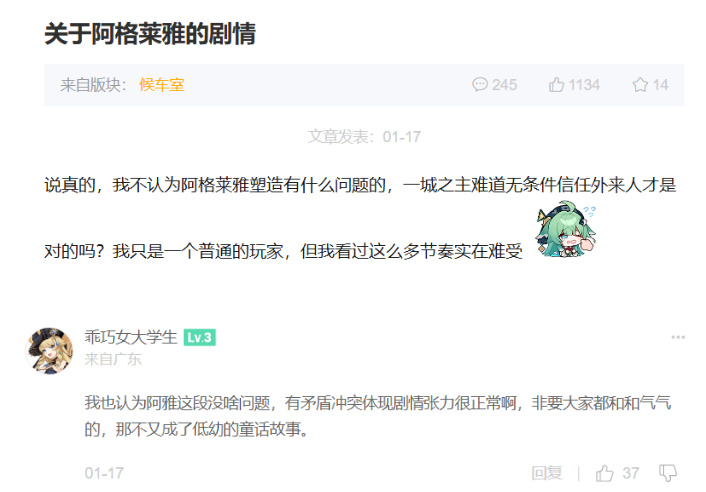Viewport: 706px width, 492px height.
Task: Click the comment count number 245
Action: (x=504, y=85)
